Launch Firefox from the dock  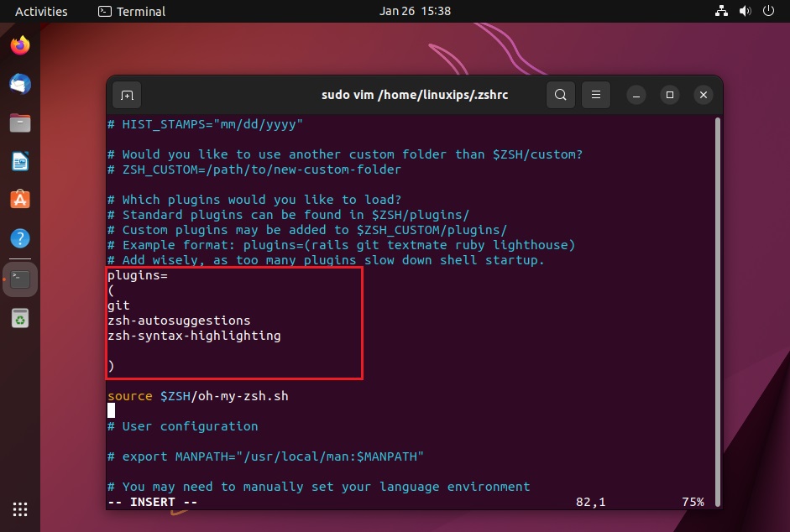(20, 45)
